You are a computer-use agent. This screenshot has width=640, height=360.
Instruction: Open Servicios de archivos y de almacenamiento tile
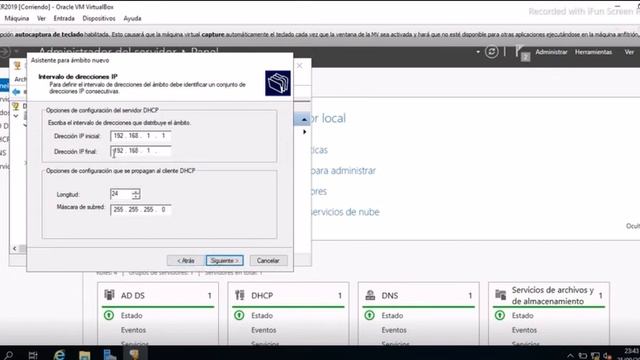(x=553, y=296)
